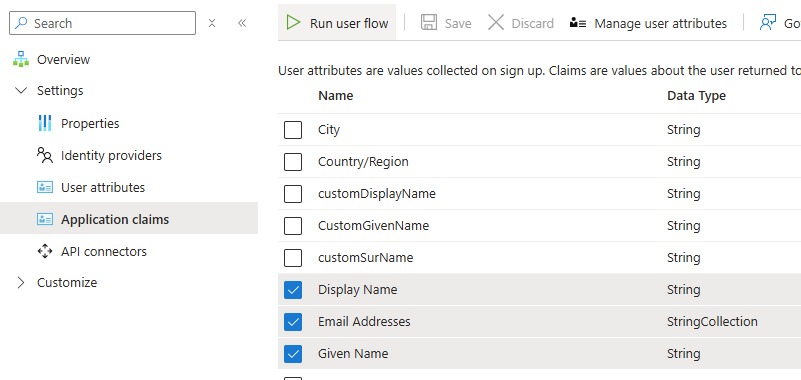Check the CustomGivenName checkbox

click(x=293, y=226)
